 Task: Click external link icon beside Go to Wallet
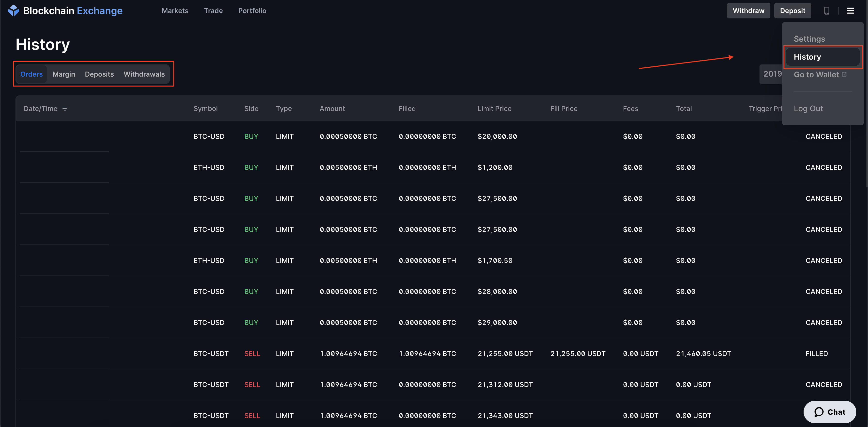coord(844,75)
